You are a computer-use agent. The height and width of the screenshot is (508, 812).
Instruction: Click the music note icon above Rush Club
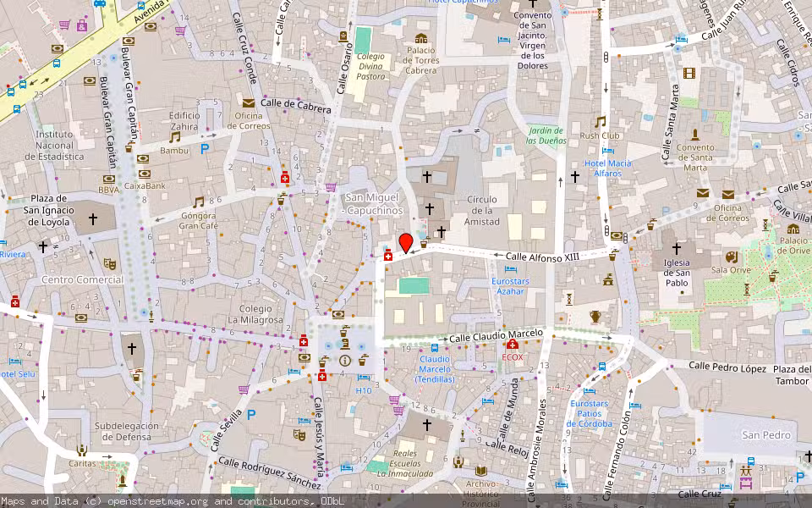click(601, 122)
